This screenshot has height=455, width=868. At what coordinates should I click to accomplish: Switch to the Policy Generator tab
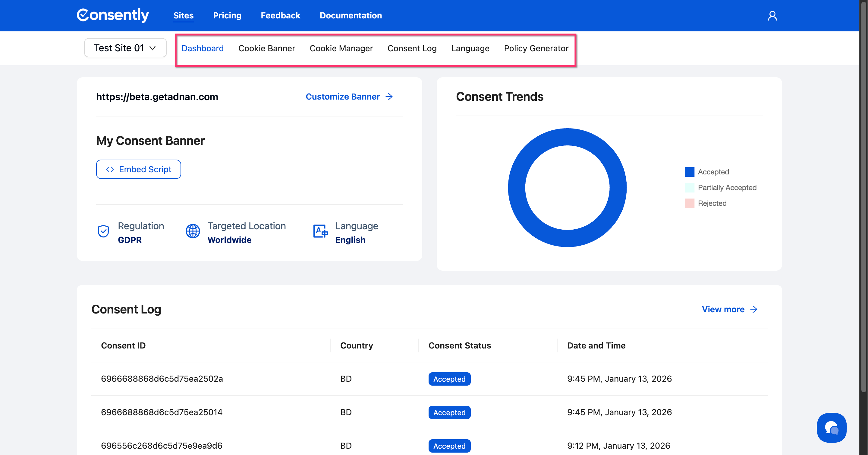(536, 49)
